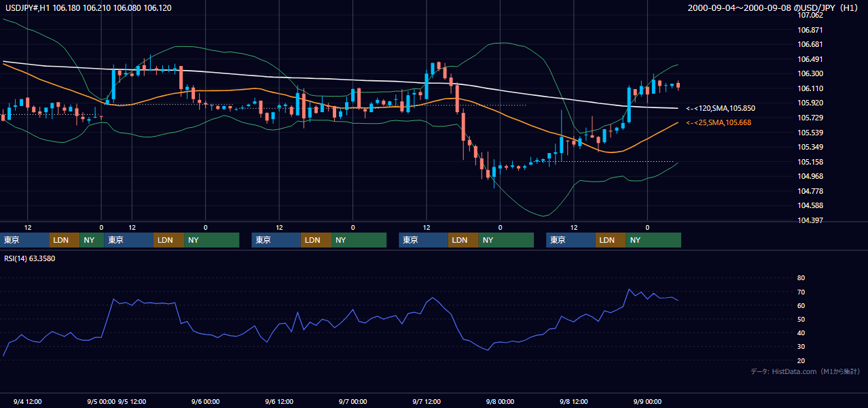868x408 pixels.
Task: Click the 9/5 12:00 date label
Action: click(x=132, y=401)
